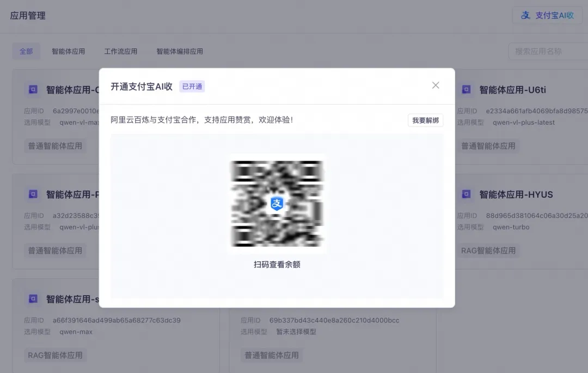Click 普通智能体应用 tag below 暂未选择模型
This screenshot has height=373, width=588.
click(272, 355)
